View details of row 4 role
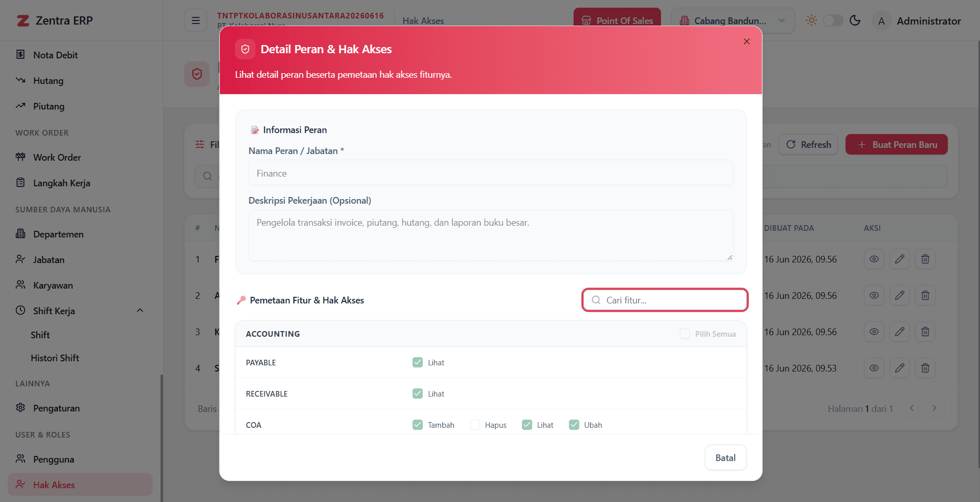The image size is (980, 502). tap(874, 368)
